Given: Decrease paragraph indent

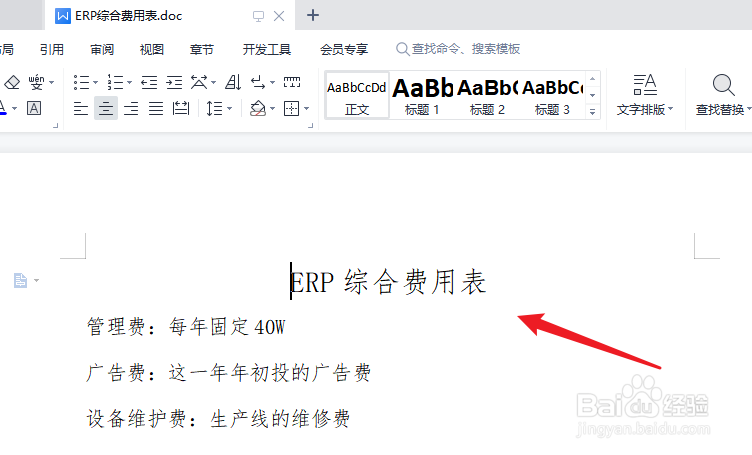Looking at the screenshot, I should (x=149, y=82).
